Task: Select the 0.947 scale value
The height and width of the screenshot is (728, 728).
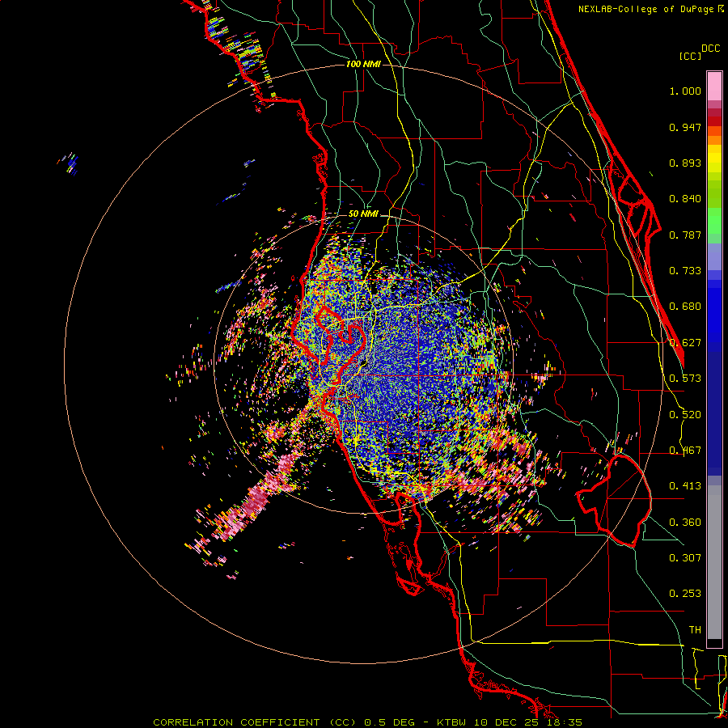Action: (685, 127)
